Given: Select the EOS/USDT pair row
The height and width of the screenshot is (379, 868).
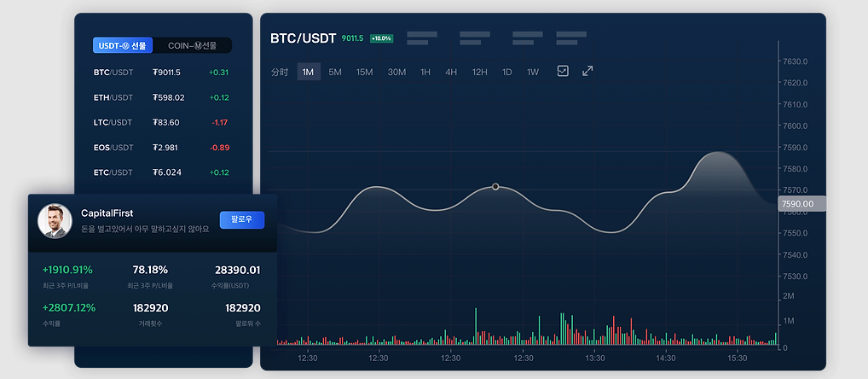Looking at the screenshot, I should click(162, 148).
